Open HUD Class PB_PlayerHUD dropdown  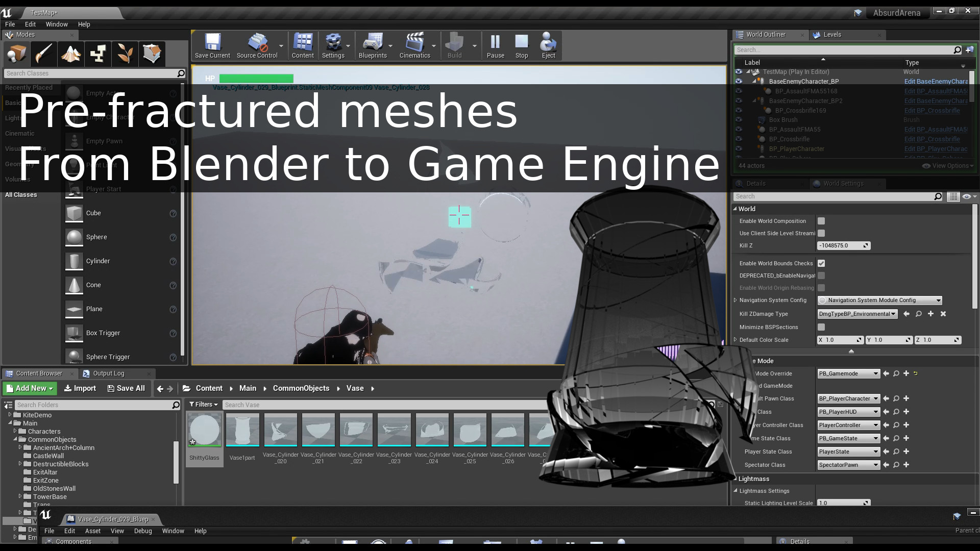tap(848, 412)
